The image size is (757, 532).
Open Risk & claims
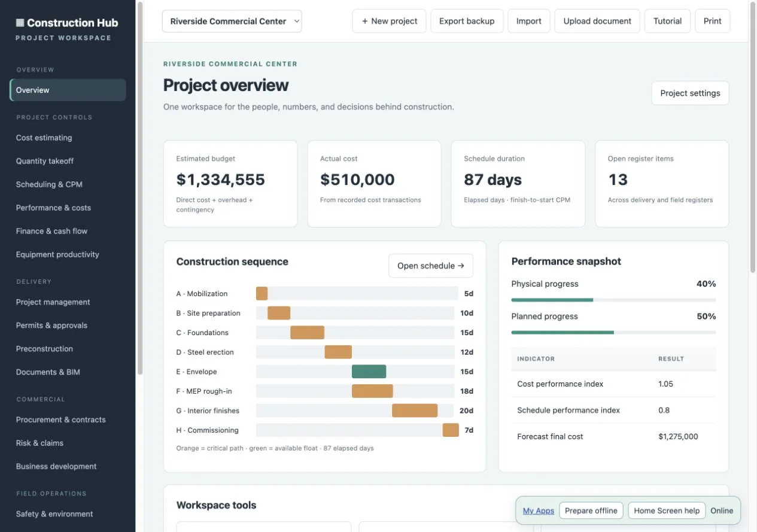tap(68, 443)
